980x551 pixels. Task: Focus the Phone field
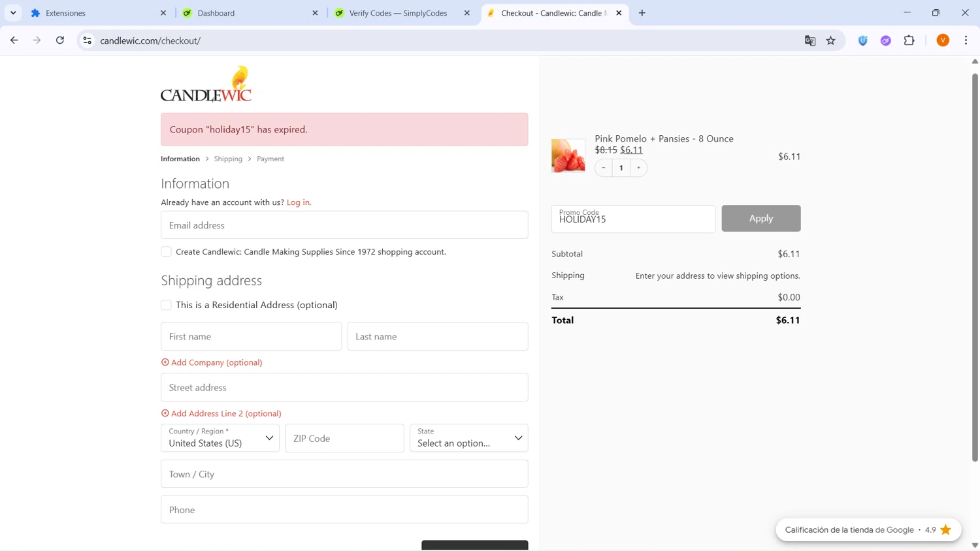(344, 509)
